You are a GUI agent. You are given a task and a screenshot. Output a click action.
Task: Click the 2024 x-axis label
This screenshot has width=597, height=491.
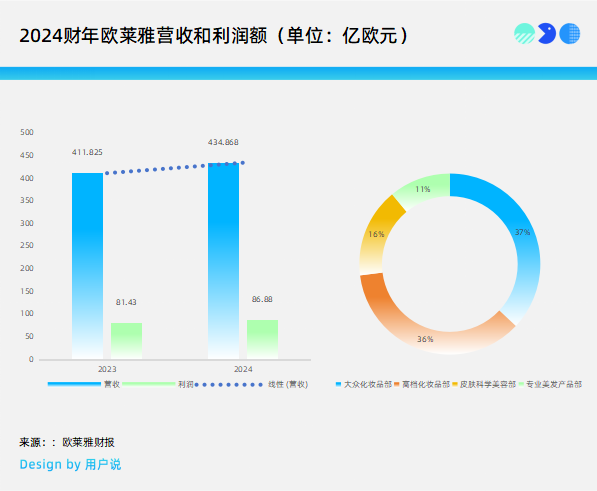click(x=243, y=369)
